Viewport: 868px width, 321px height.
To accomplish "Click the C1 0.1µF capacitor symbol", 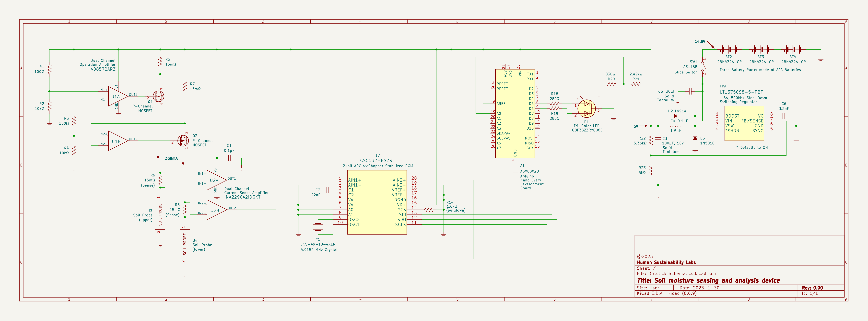I will click(x=229, y=158).
